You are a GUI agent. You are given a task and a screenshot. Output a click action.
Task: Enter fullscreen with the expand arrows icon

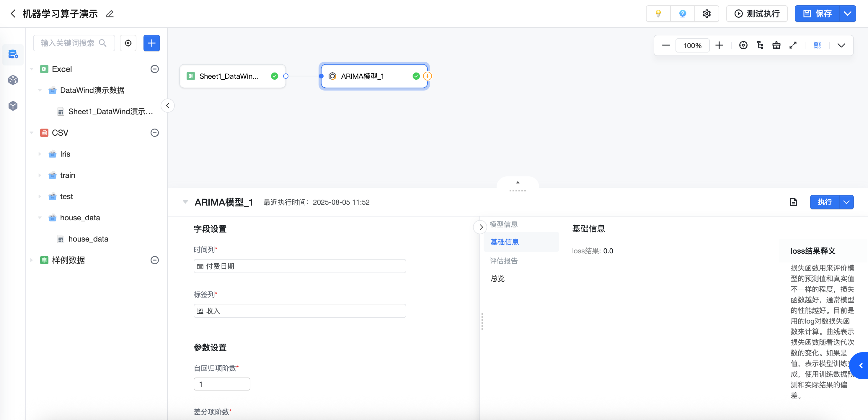[x=793, y=45]
